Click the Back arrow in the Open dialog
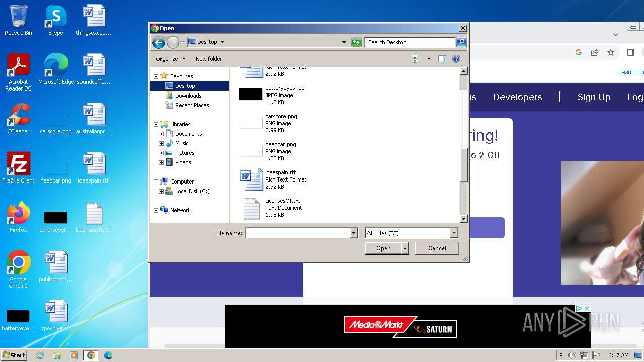 point(158,43)
